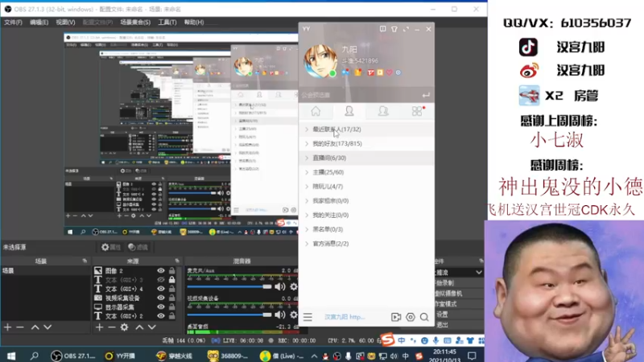
Task: Expand 主播(25/60) group
Action: [x=366, y=172]
